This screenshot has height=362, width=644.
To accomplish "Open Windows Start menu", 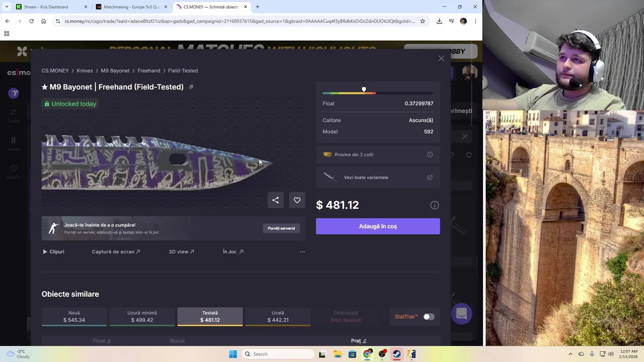I will [x=233, y=354].
